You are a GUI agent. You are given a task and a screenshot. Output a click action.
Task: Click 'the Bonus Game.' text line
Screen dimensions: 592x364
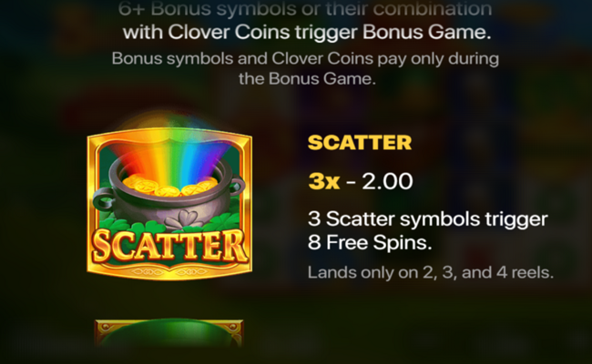[307, 79]
